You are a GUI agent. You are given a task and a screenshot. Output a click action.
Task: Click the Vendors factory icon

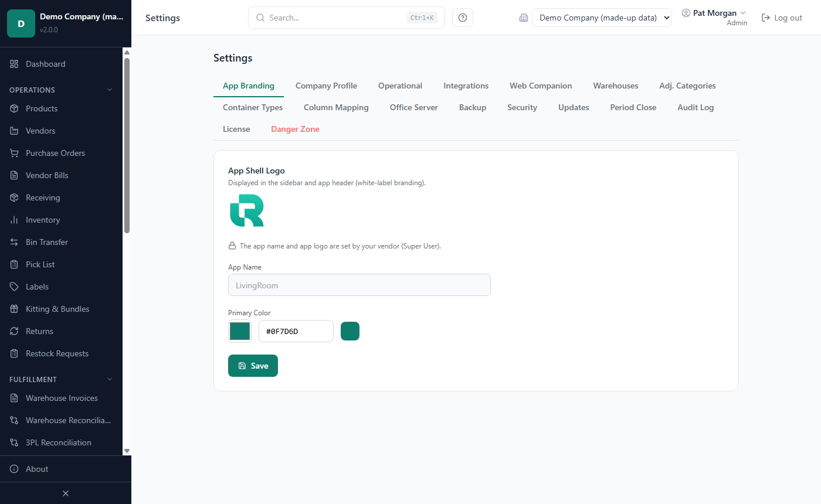coord(14,131)
